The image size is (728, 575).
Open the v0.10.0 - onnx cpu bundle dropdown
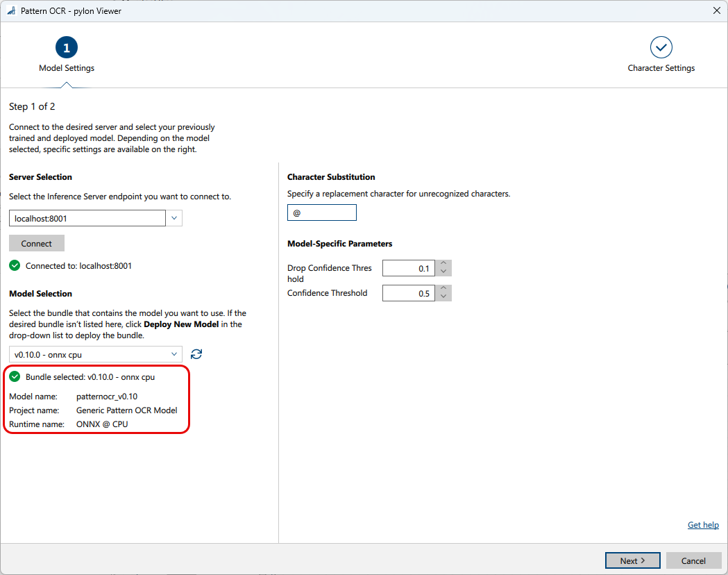pos(96,354)
